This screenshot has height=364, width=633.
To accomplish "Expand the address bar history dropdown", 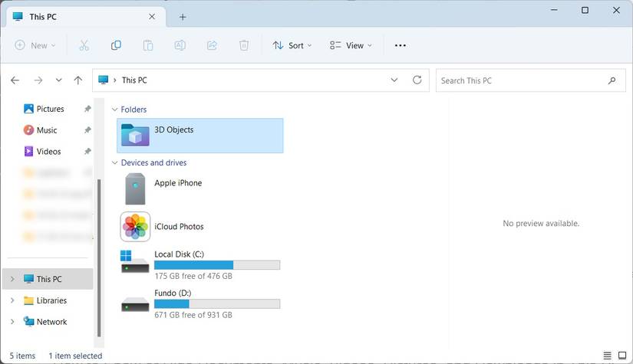I will tap(394, 80).
